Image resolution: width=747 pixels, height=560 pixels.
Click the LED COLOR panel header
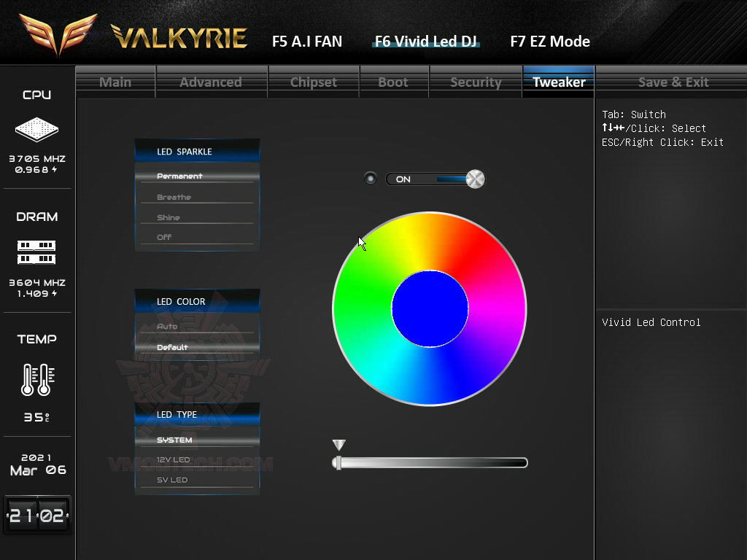(x=197, y=301)
